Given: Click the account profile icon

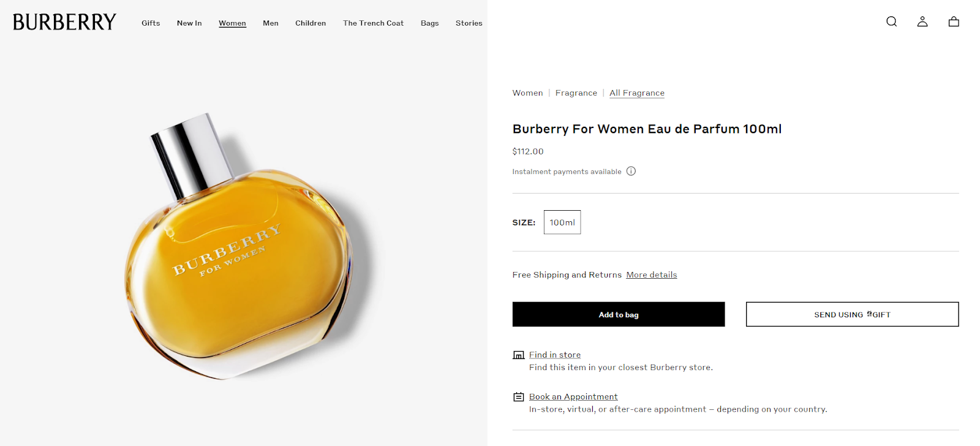Looking at the screenshot, I should 922,21.
